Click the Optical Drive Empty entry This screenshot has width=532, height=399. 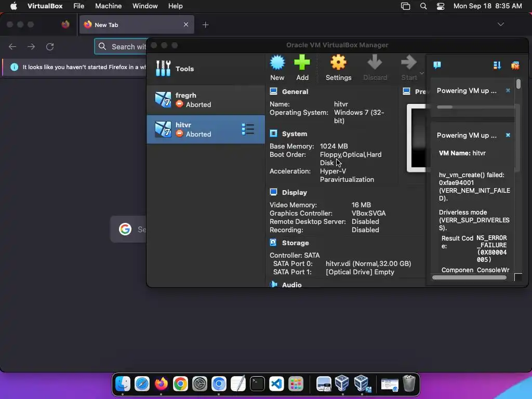pyautogui.click(x=360, y=272)
